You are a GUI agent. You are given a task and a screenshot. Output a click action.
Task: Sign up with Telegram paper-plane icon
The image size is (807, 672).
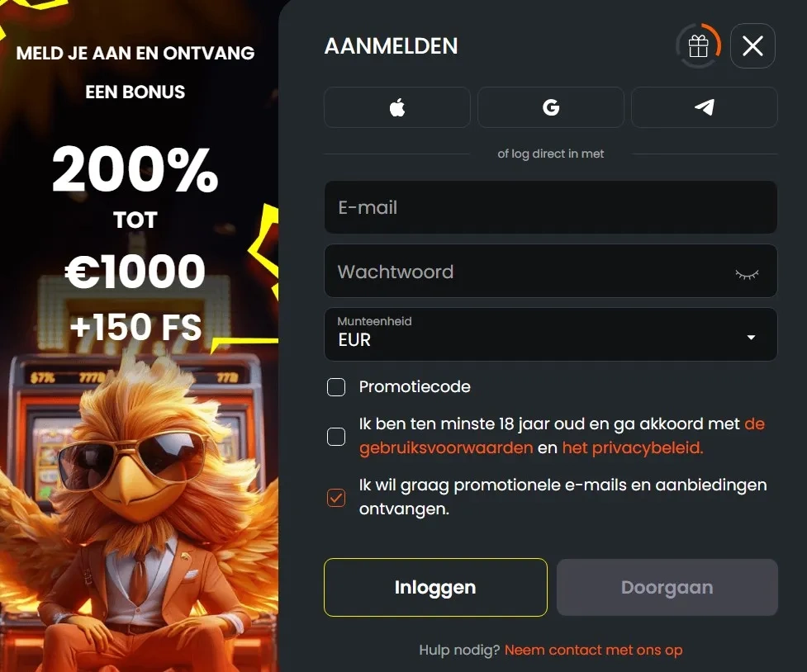[704, 107]
